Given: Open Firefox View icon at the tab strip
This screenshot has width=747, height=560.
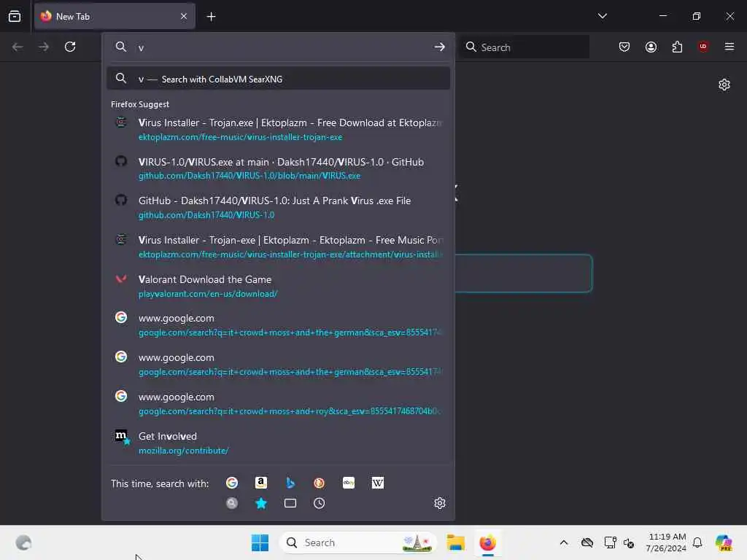Looking at the screenshot, I should [x=15, y=16].
